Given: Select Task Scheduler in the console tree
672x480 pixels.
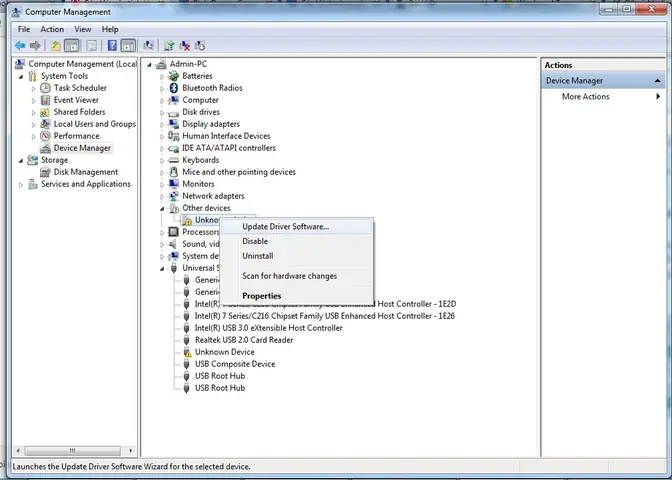Looking at the screenshot, I should click(80, 88).
